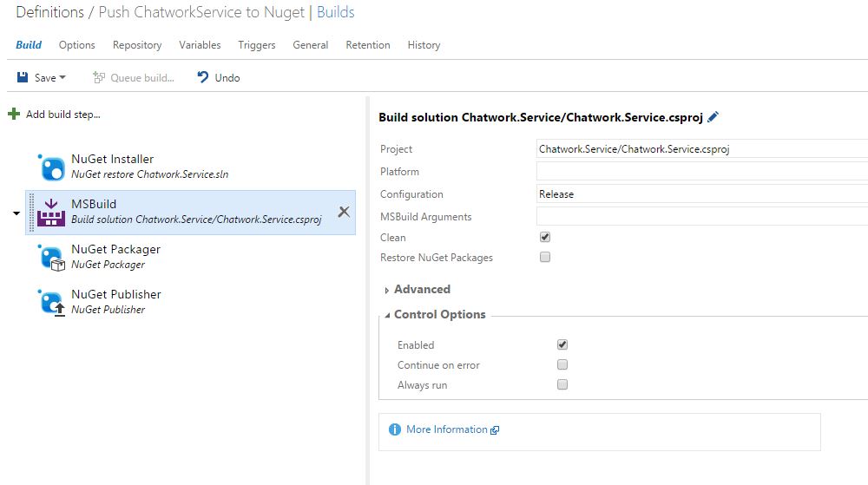Open the Save dropdown arrow

62,77
